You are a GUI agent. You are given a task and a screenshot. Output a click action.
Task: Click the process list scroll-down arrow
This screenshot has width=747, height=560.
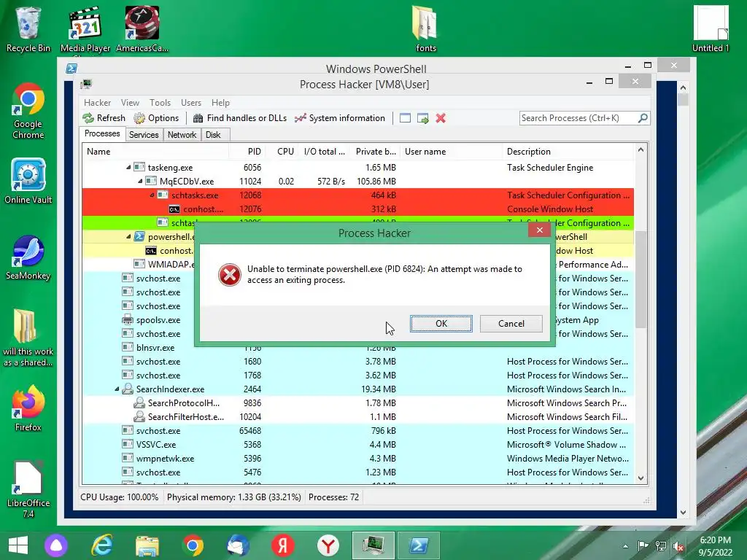tap(640, 478)
